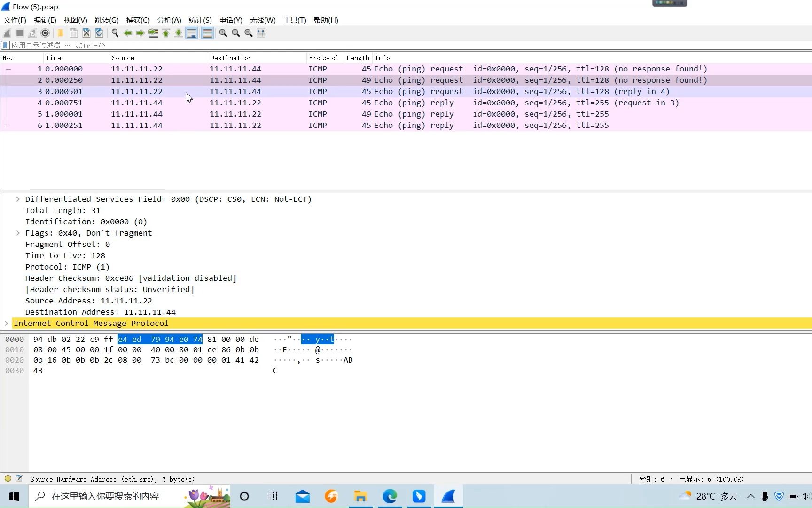Sort by the Length column header
812x508 pixels.
pyautogui.click(x=358, y=58)
